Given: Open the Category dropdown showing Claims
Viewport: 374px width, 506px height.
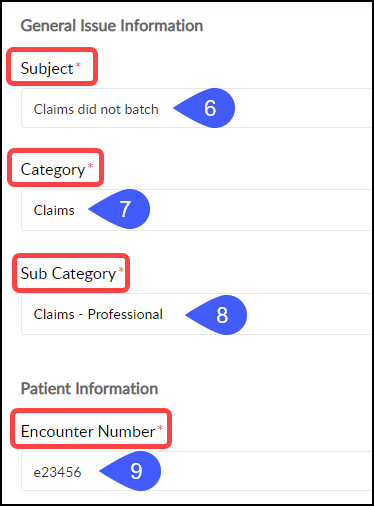Looking at the screenshot, I should 197,210.
